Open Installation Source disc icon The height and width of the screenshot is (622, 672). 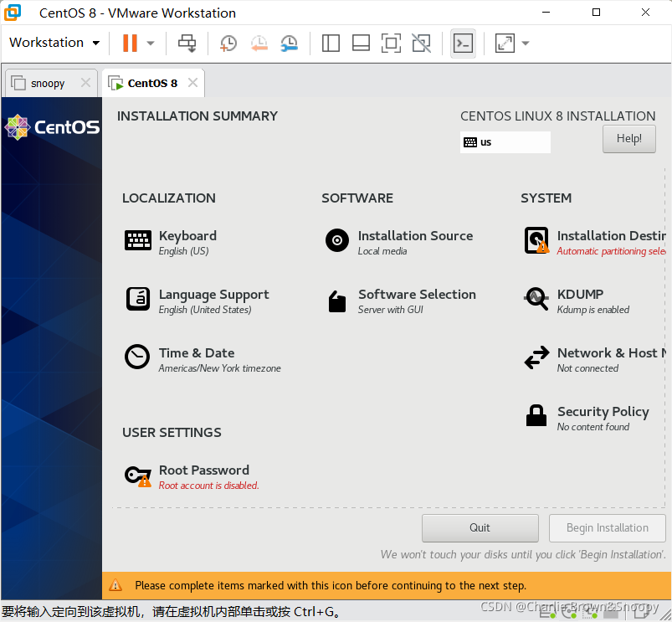pos(337,240)
